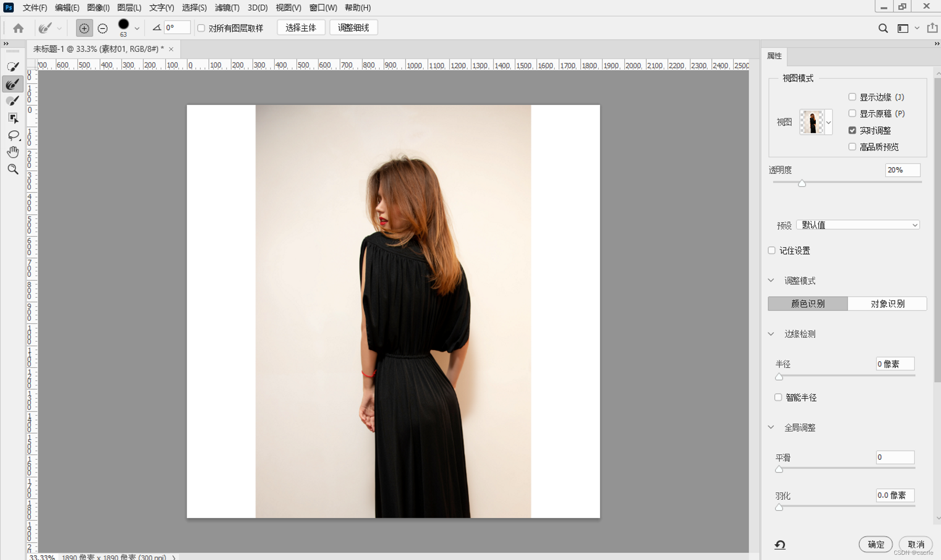Image resolution: width=941 pixels, height=560 pixels.
Task: Open the 选择(S) menu
Action: 194,7
